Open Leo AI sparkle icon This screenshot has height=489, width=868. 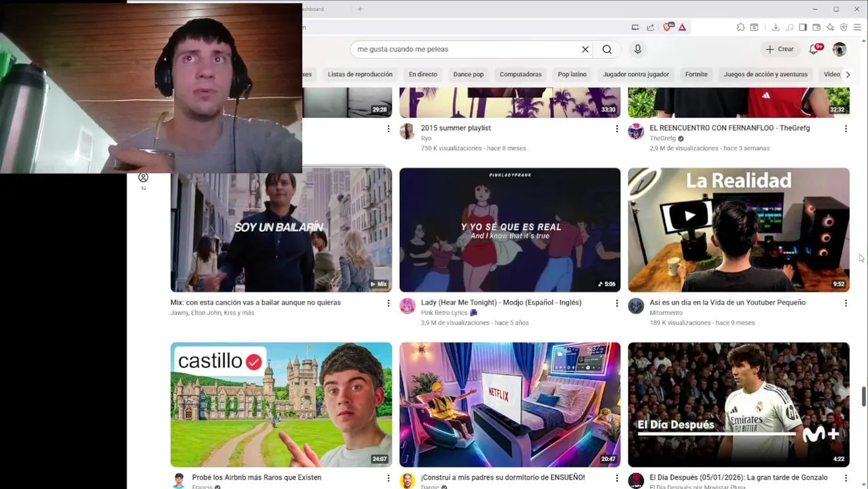pyautogui.click(x=830, y=27)
